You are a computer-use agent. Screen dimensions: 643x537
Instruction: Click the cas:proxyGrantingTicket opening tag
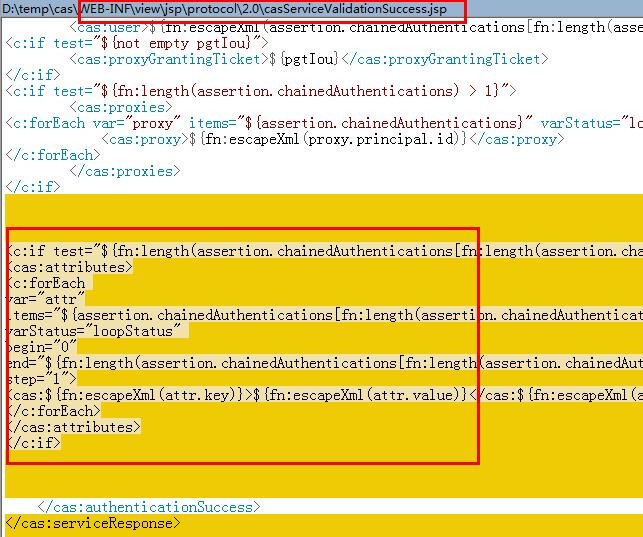point(165,59)
